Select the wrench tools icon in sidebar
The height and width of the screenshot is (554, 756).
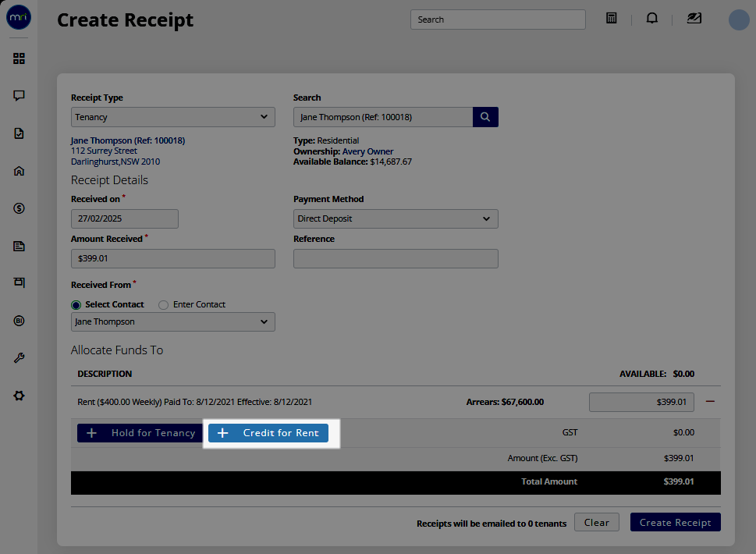click(x=19, y=357)
